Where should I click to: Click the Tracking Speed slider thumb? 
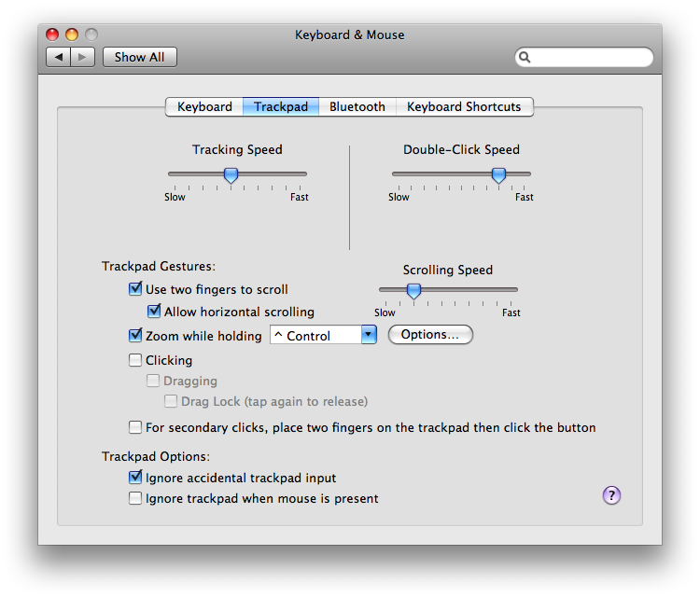click(231, 175)
